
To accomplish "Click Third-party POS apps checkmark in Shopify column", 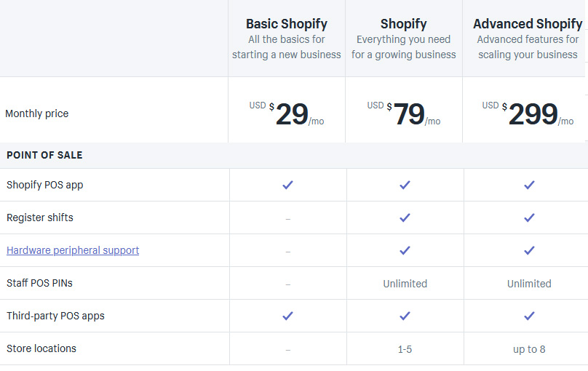I will tap(405, 316).
